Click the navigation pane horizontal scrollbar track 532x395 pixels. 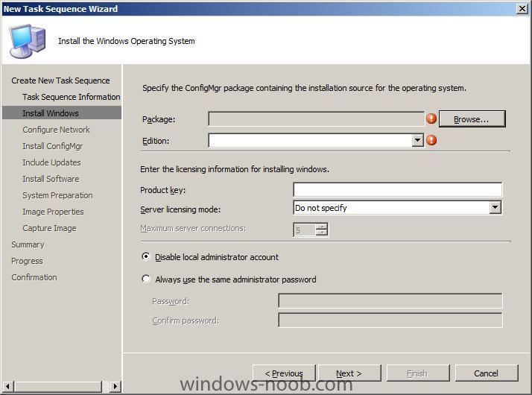click(x=62, y=386)
